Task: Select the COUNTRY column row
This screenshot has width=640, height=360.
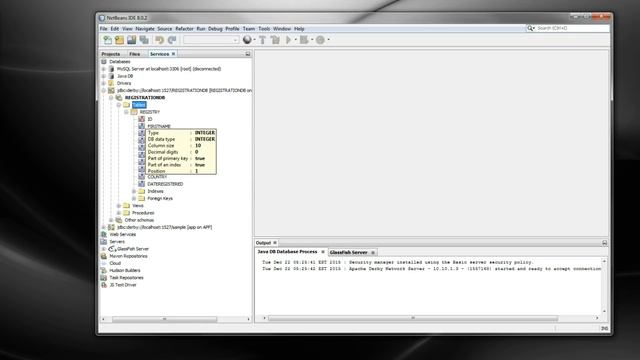Action: click(157, 177)
